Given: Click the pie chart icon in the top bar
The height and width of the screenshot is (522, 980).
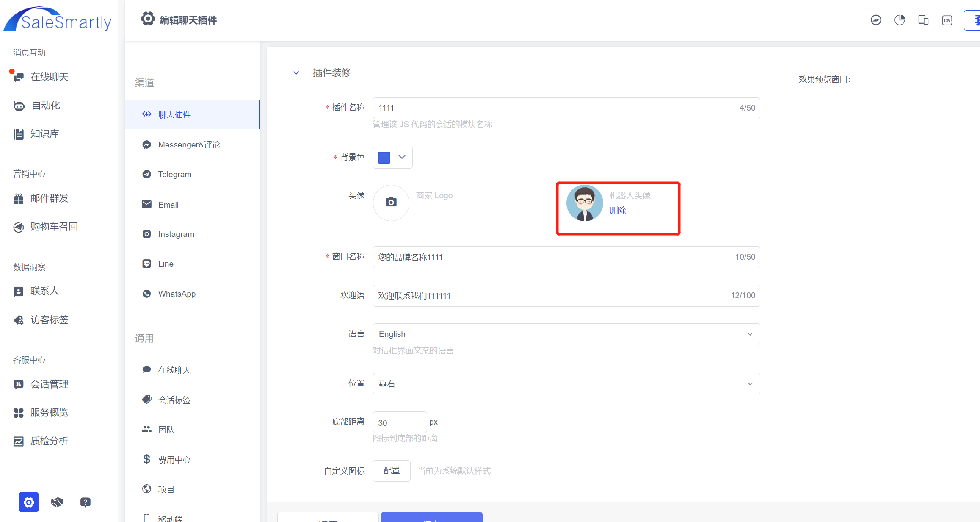Looking at the screenshot, I should point(900,20).
